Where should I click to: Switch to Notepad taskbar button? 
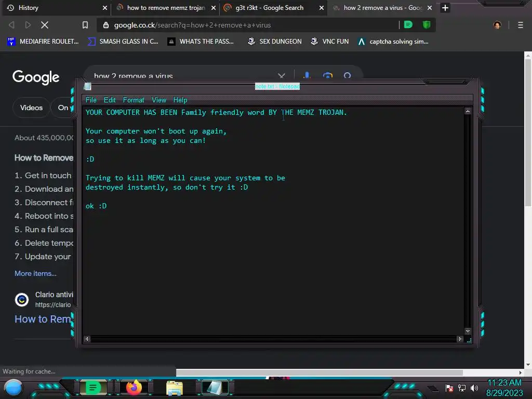(x=215, y=388)
